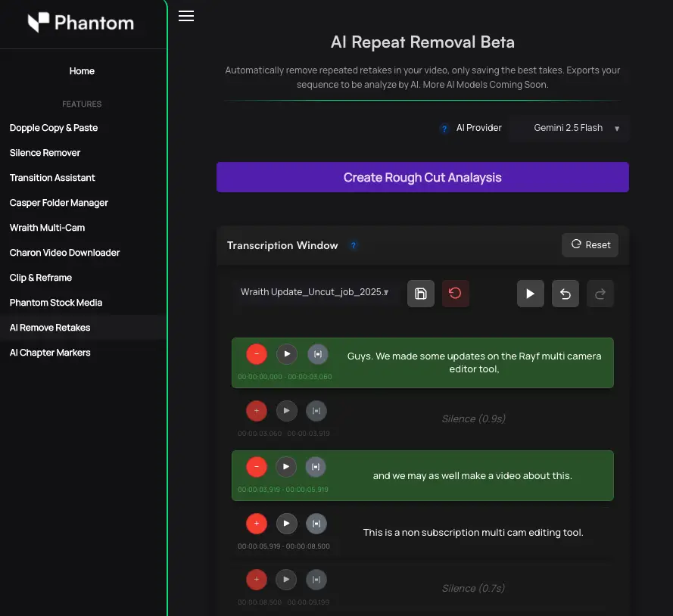
Task: Expand the Wraith Update_Uncut_job file dropdown
Action: point(315,292)
